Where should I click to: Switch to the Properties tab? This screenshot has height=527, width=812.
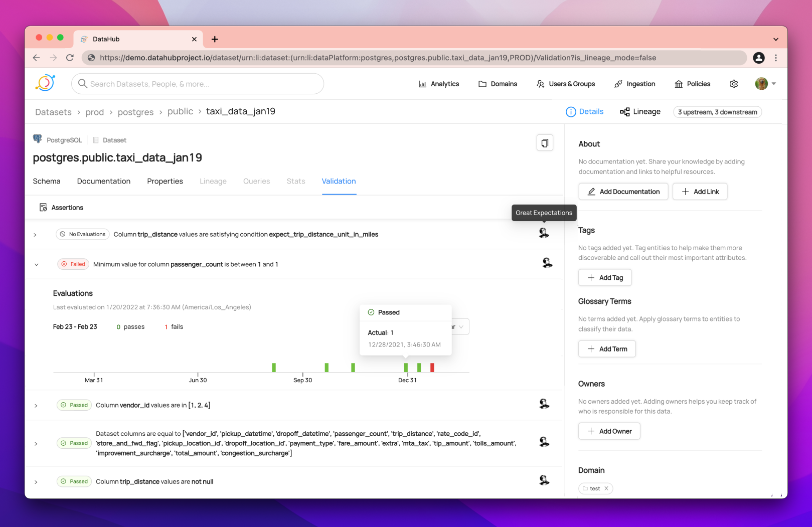click(165, 181)
